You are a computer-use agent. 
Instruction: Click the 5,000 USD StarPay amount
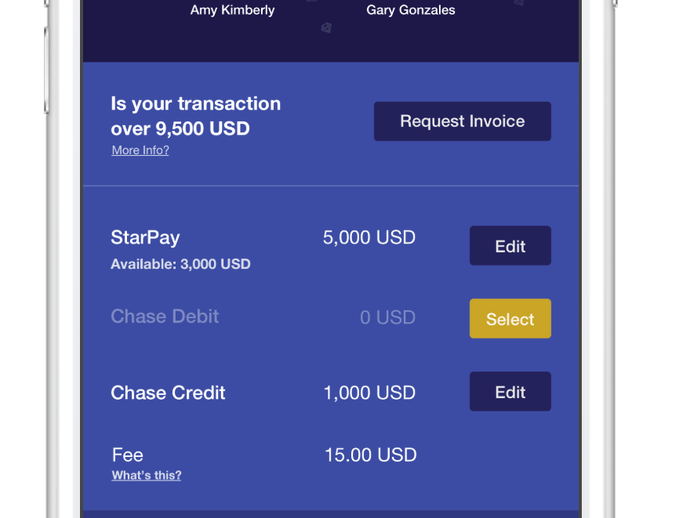(x=369, y=238)
